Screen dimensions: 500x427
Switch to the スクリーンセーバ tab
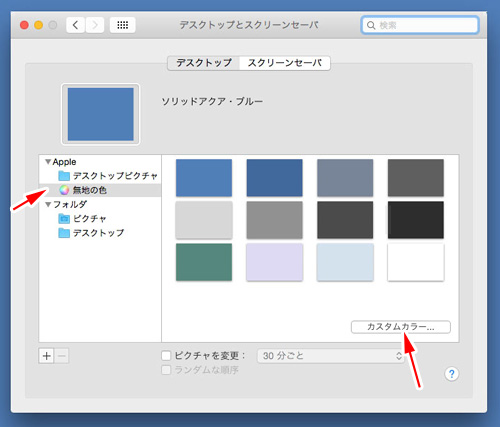coord(285,63)
